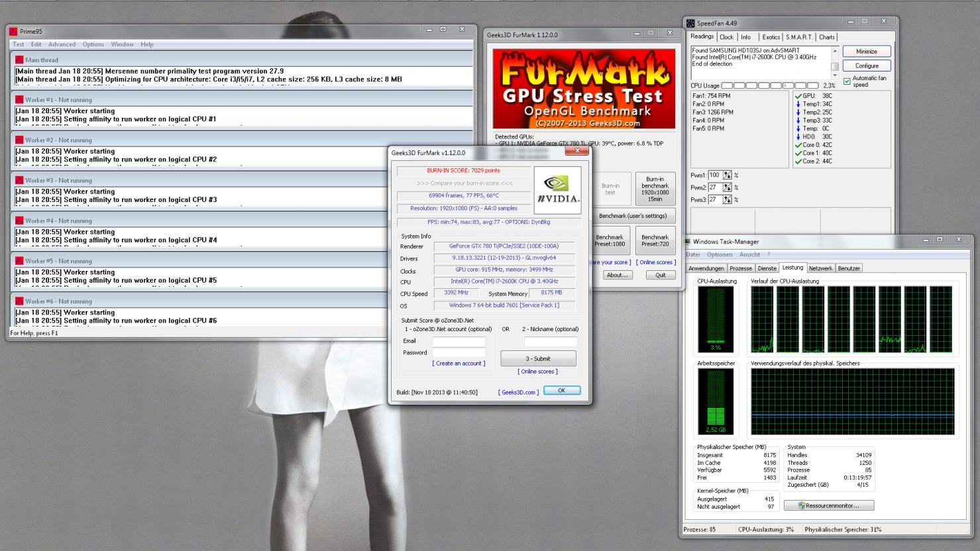Screen dimensions: 980x551
Task: Click Benchmark (user's settings) button
Action: click(x=633, y=216)
